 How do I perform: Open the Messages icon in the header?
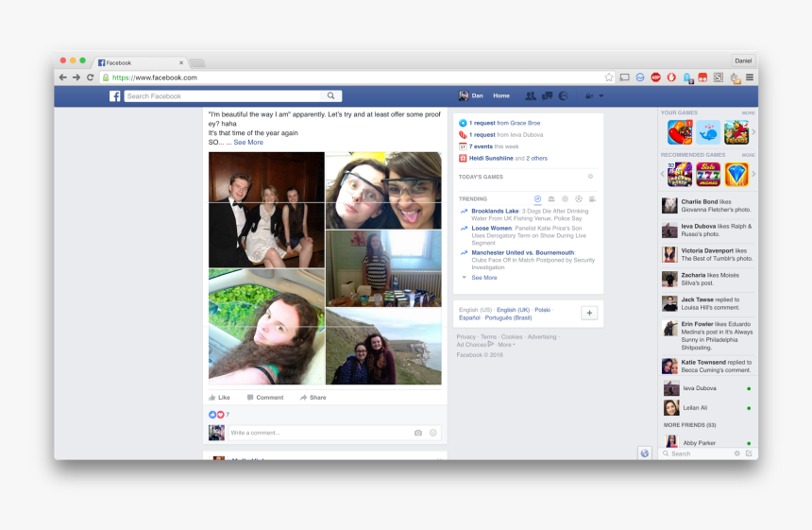547,95
